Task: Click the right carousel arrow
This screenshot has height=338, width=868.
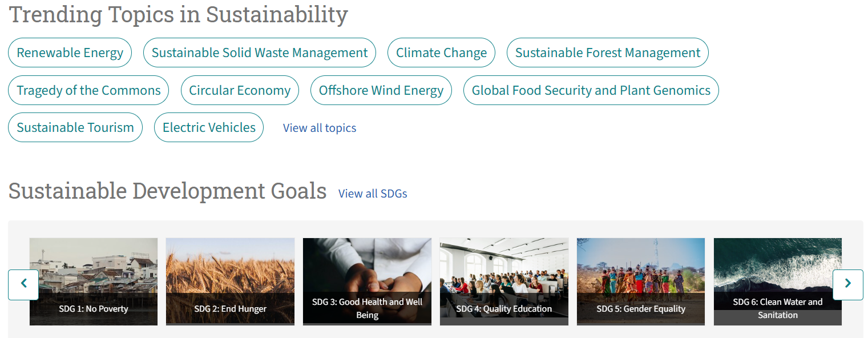Action: 848,284
